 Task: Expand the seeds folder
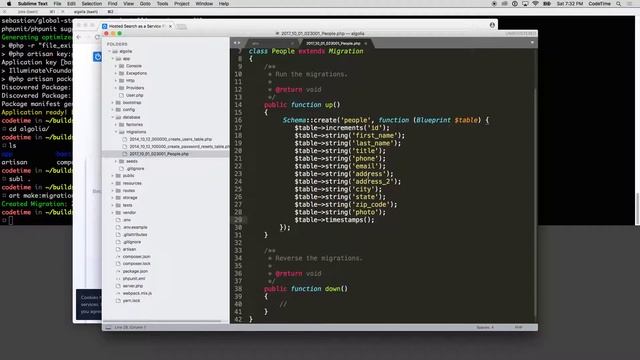(x=116, y=161)
